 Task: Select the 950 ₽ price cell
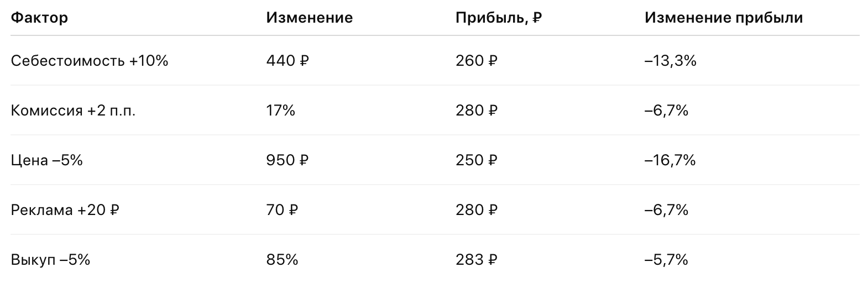click(x=287, y=160)
